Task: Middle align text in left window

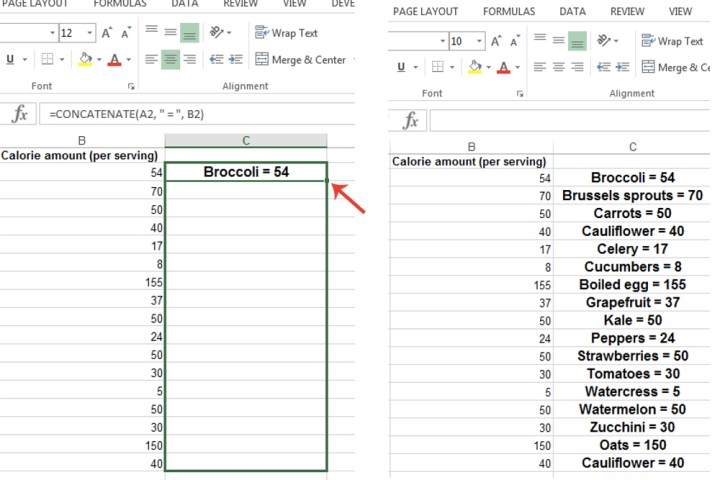Action: click(170, 32)
